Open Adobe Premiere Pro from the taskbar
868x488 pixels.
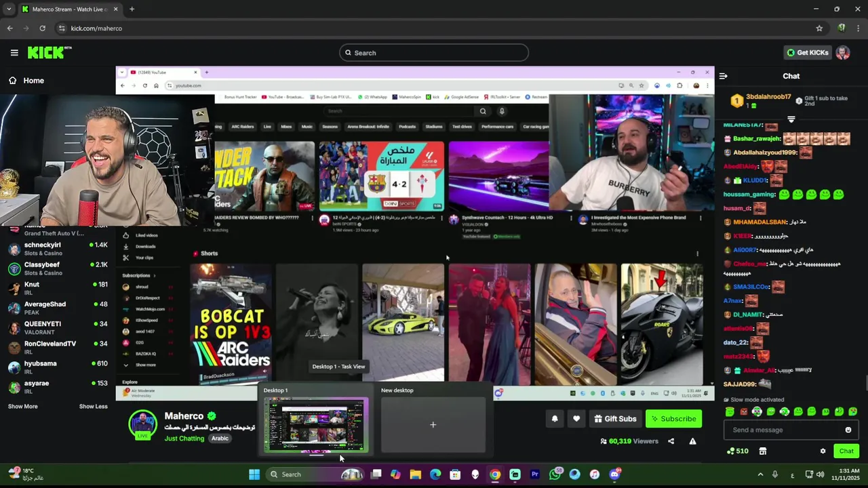535,474
